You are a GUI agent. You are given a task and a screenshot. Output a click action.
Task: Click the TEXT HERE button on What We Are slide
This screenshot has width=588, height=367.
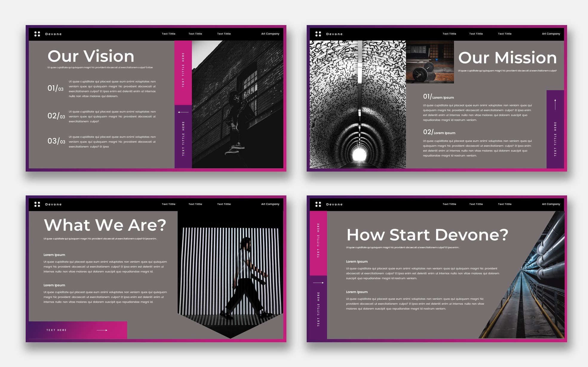tap(57, 330)
